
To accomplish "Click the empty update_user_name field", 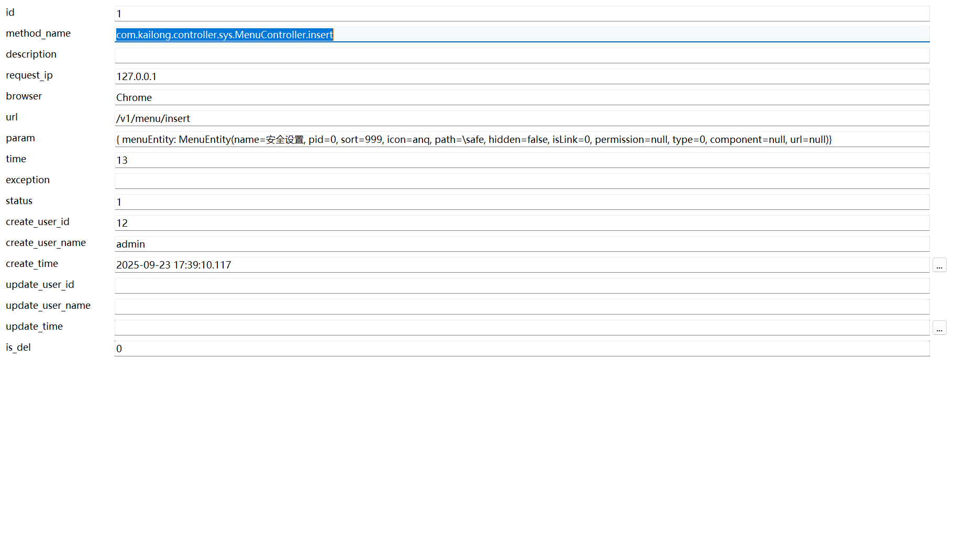I will tap(522, 307).
